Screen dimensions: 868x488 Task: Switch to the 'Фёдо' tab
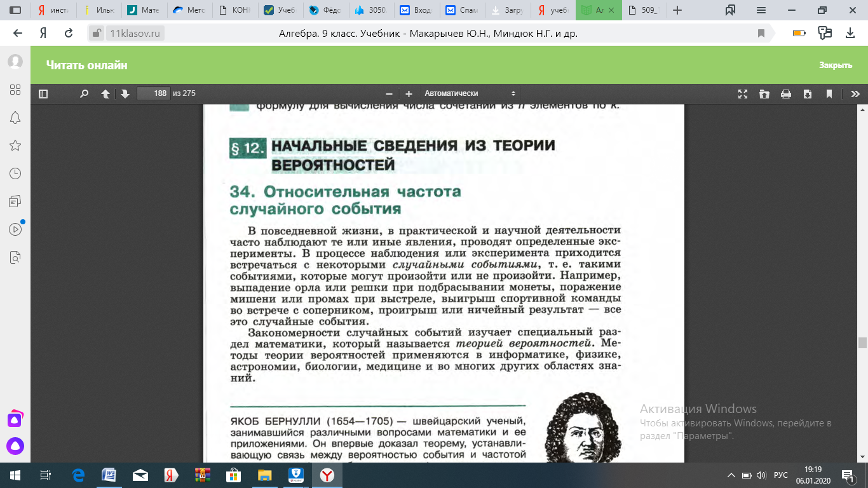tap(325, 10)
